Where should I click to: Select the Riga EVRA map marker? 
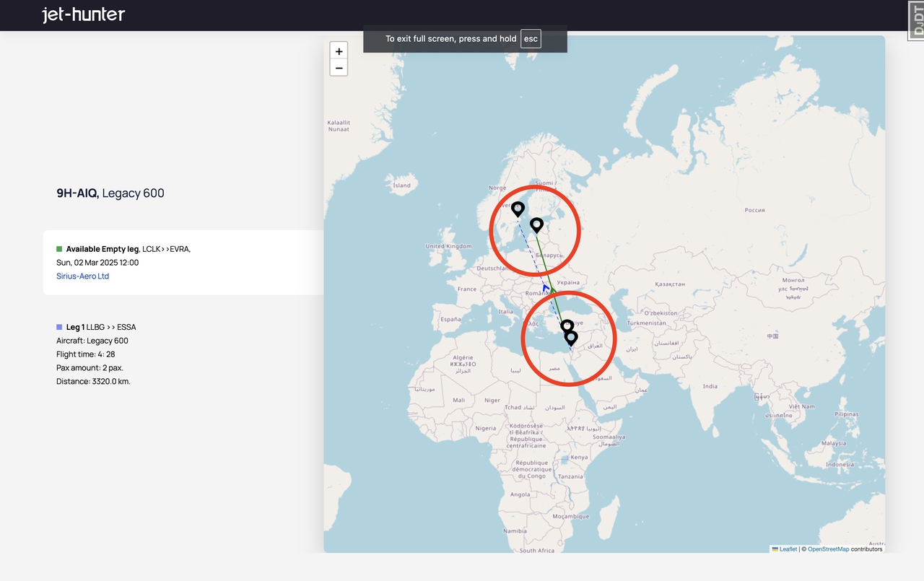point(536,224)
